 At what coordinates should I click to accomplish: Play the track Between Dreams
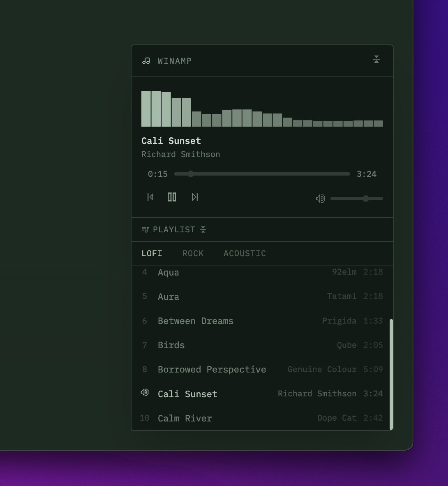tap(262, 321)
